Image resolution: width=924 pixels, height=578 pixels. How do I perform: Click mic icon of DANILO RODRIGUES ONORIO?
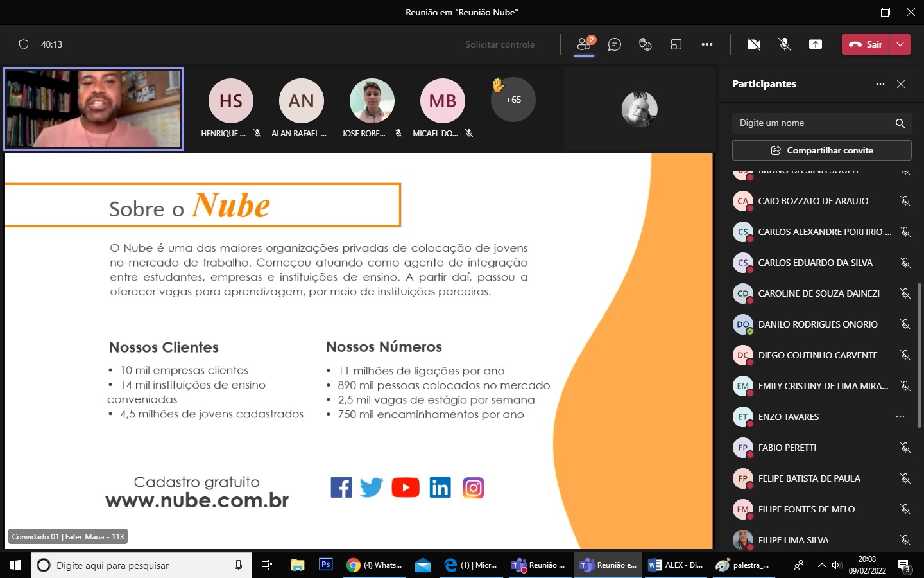905,324
